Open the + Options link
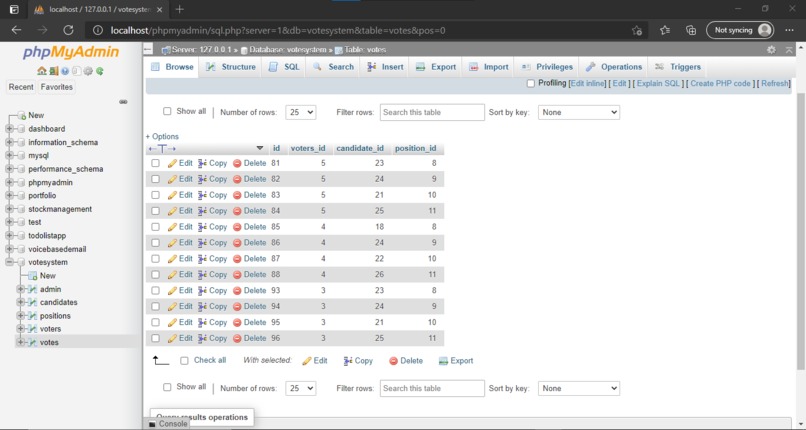 (x=162, y=137)
